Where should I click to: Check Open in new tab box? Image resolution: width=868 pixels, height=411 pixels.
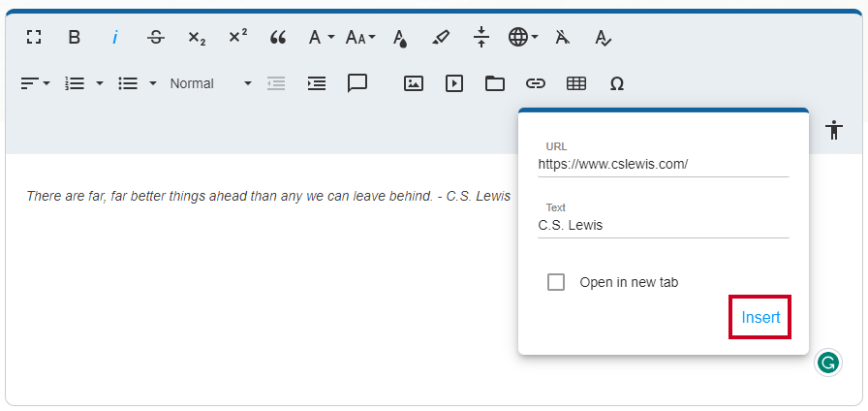click(x=556, y=282)
